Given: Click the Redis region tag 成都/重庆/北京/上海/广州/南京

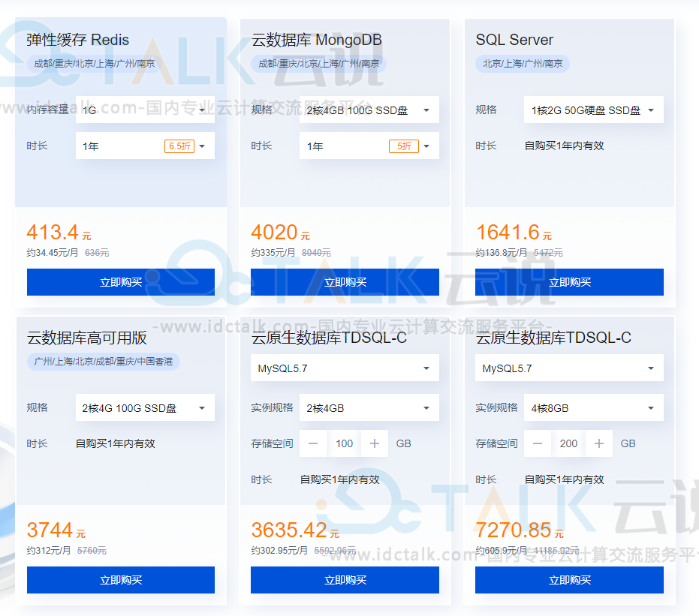Looking at the screenshot, I should [x=95, y=64].
